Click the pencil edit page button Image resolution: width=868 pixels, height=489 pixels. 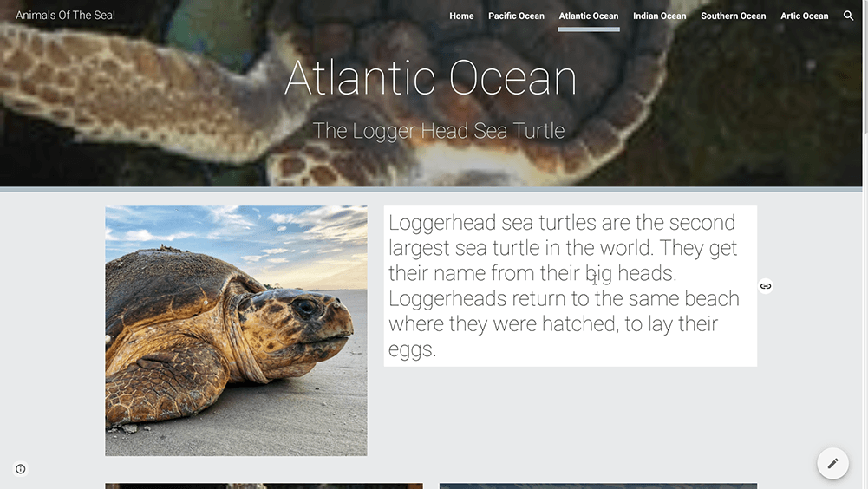pyautogui.click(x=832, y=463)
